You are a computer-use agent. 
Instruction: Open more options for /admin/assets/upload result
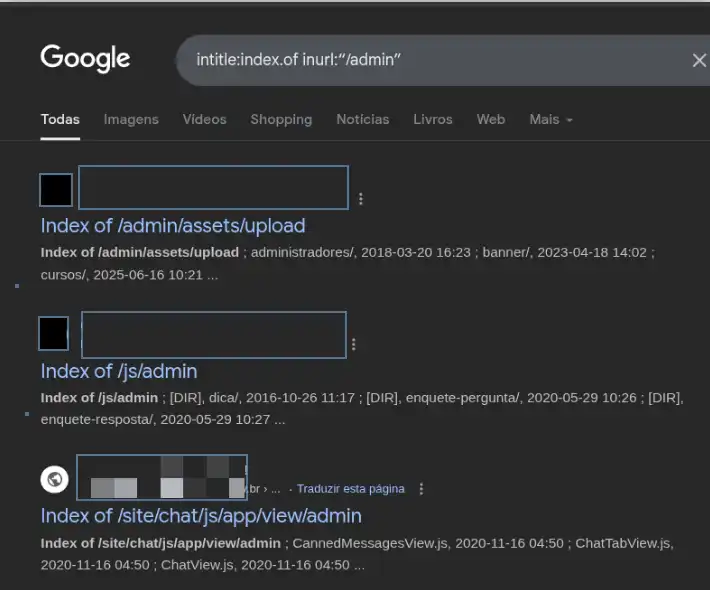pos(361,199)
